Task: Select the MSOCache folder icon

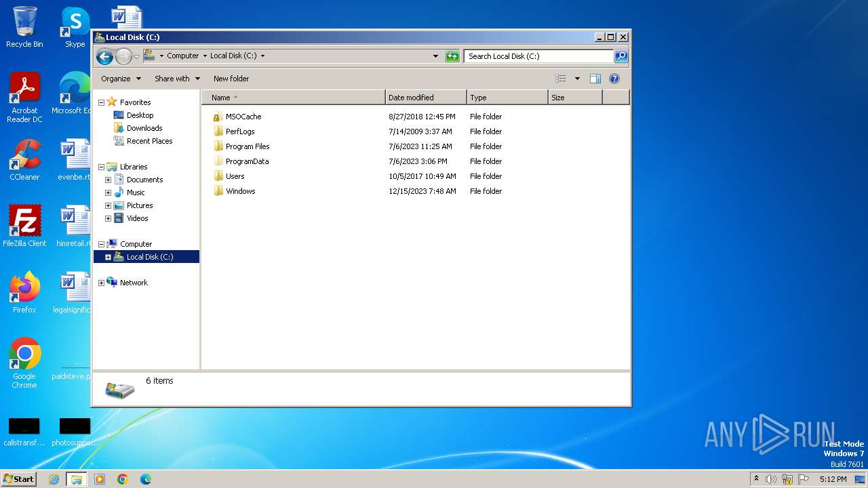Action: pyautogui.click(x=218, y=117)
